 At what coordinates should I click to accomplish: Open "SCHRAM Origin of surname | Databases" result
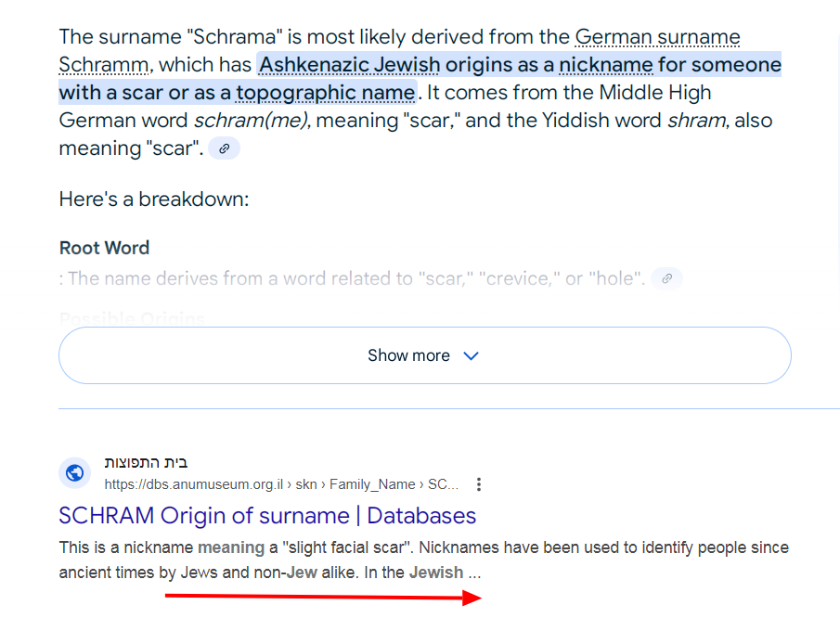tap(267, 516)
